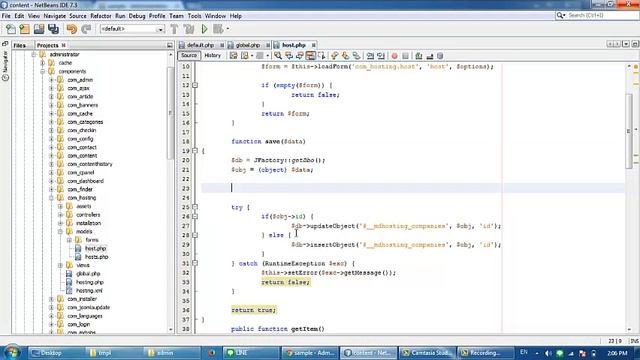Select the com_content folder
The height and width of the screenshot is (360, 640).
[x=82, y=156]
